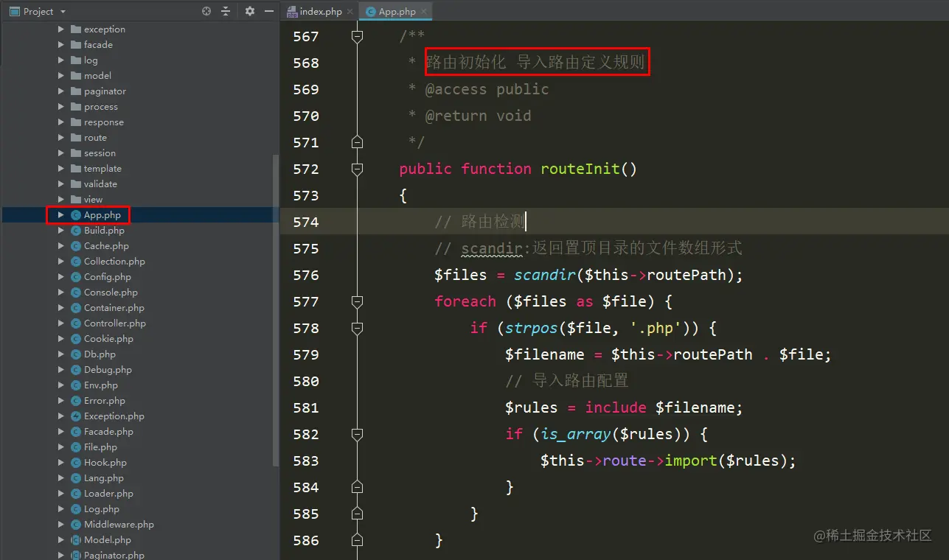This screenshot has height=560, width=949.
Task: Open Project panel settings gear
Action: coord(249,11)
